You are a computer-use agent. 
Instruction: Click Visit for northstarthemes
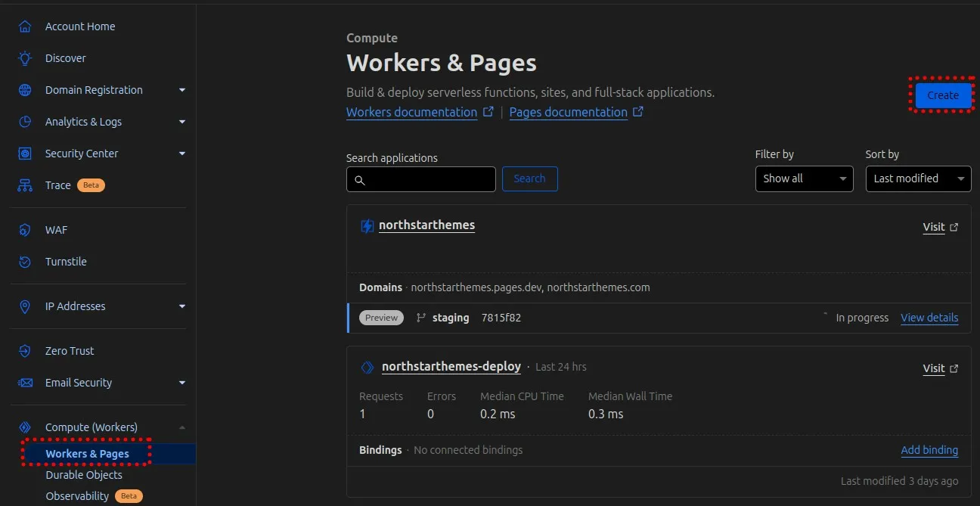click(934, 227)
